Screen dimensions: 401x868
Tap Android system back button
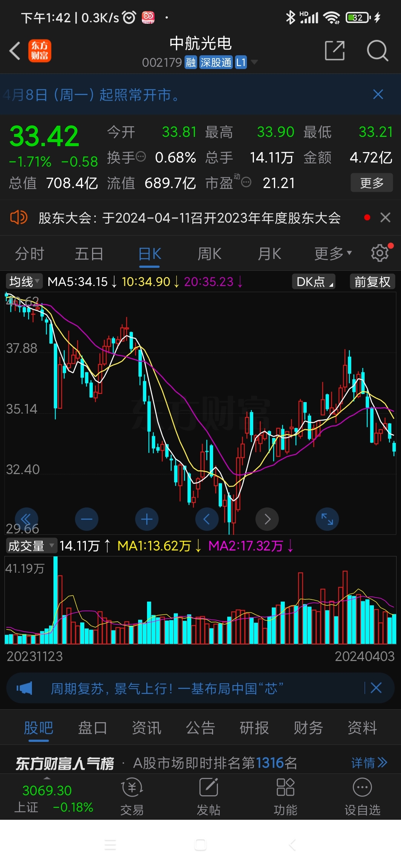tap(292, 845)
